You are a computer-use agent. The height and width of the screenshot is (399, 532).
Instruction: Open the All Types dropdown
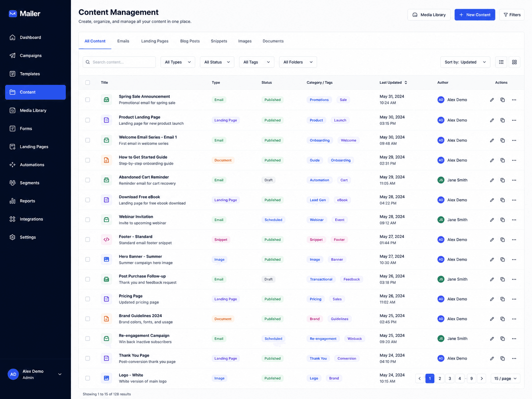pyautogui.click(x=178, y=62)
